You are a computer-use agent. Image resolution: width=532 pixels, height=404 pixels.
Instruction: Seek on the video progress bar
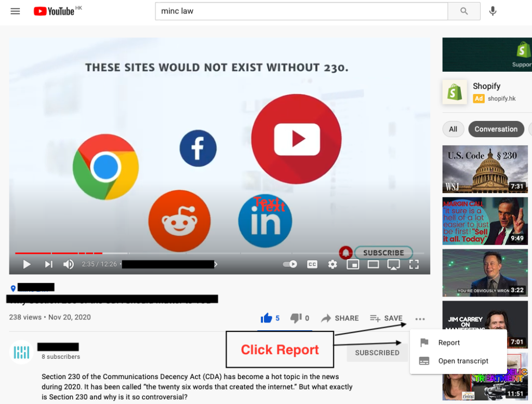coord(219,253)
